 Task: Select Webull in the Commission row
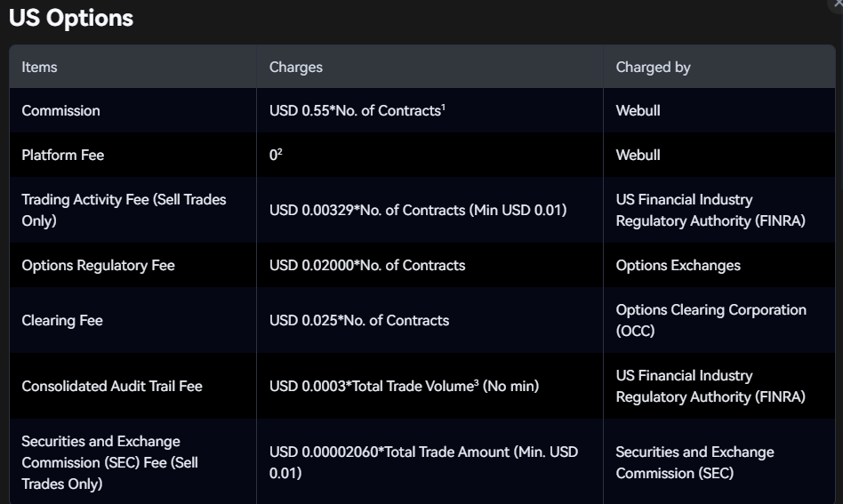[638, 111]
